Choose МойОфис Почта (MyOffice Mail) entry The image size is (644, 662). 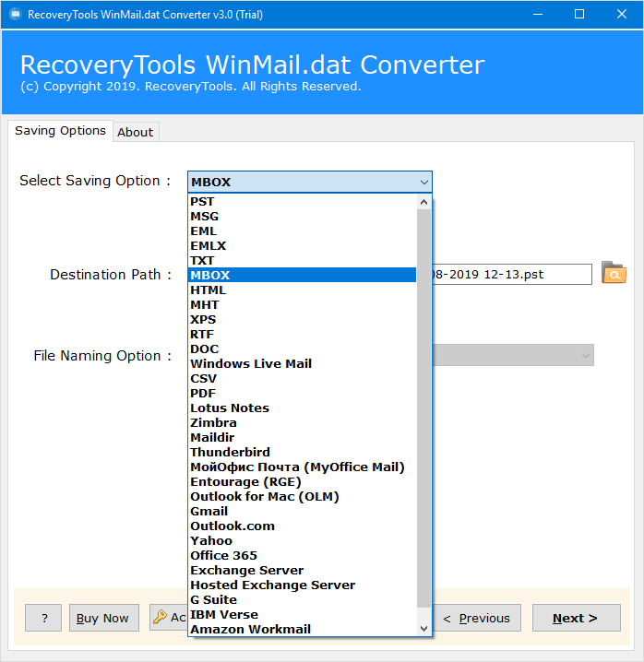[302, 467]
